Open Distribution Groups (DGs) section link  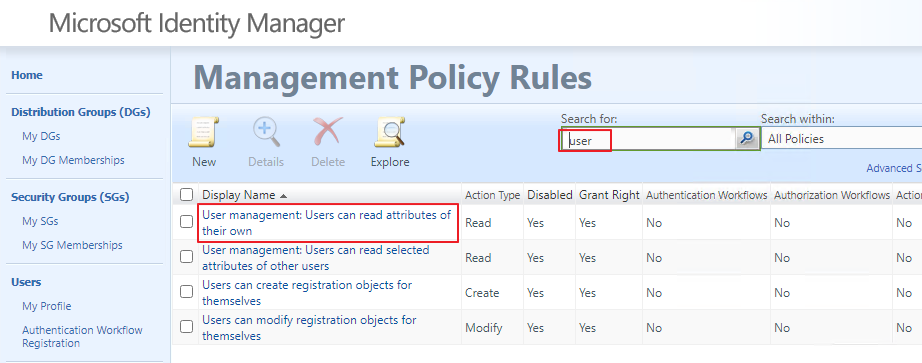point(81,112)
